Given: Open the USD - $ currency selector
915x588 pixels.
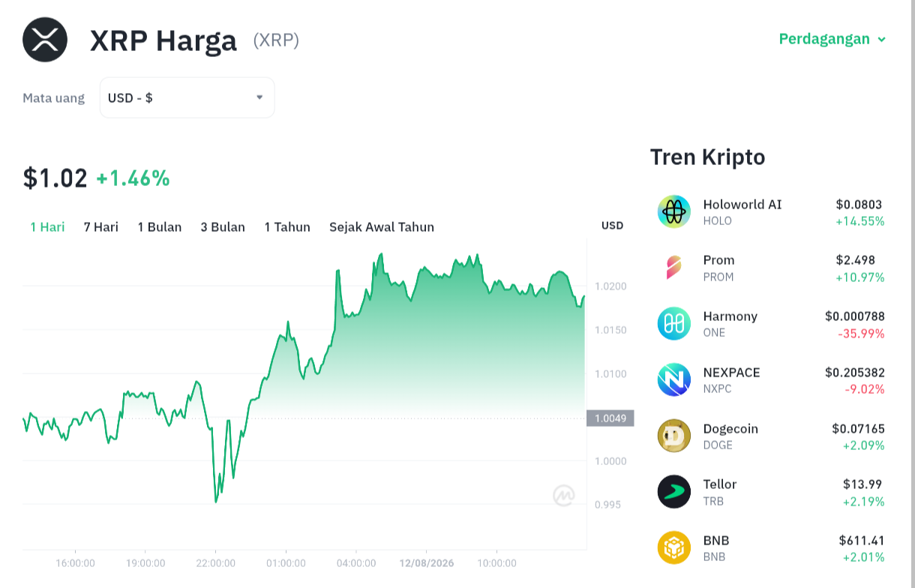Looking at the screenshot, I should (187, 97).
